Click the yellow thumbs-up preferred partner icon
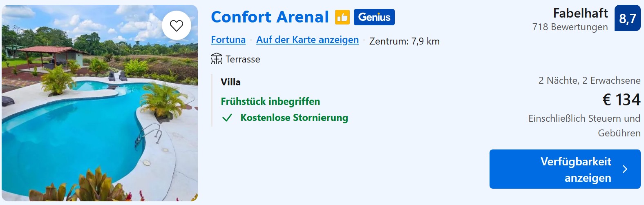Image resolution: width=644 pixels, height=205 pixels. click(342, 17)
